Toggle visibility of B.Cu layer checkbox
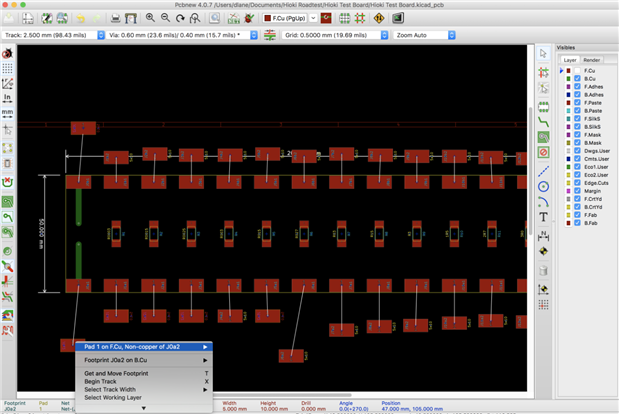619x414 pixels. point(578,79)
